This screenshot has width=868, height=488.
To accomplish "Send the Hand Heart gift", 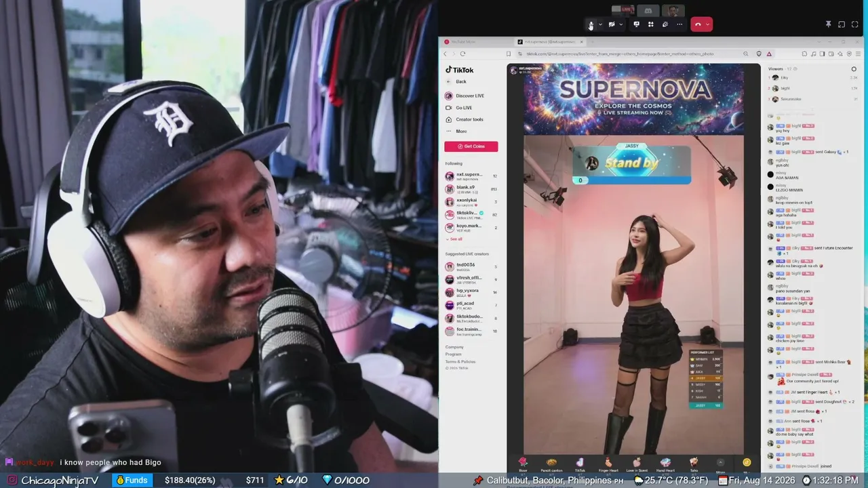I will click(x=665, y=464).
